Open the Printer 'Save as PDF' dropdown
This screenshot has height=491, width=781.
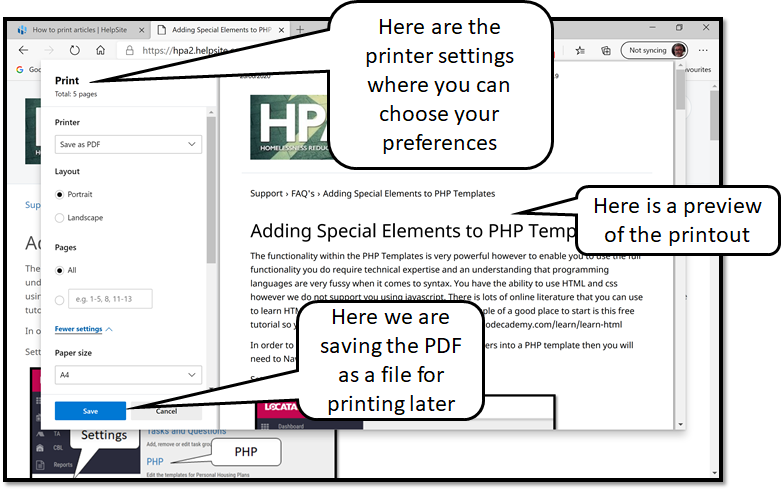pos(128,144)
